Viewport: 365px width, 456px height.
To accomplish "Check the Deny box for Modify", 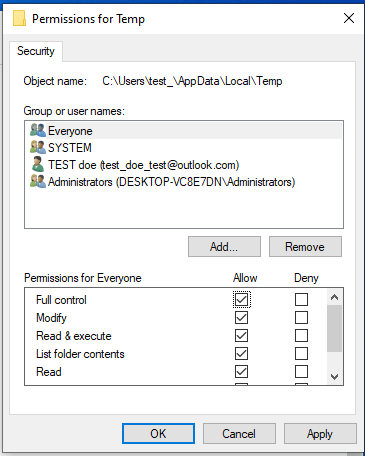I will click(x=301, y=317).
